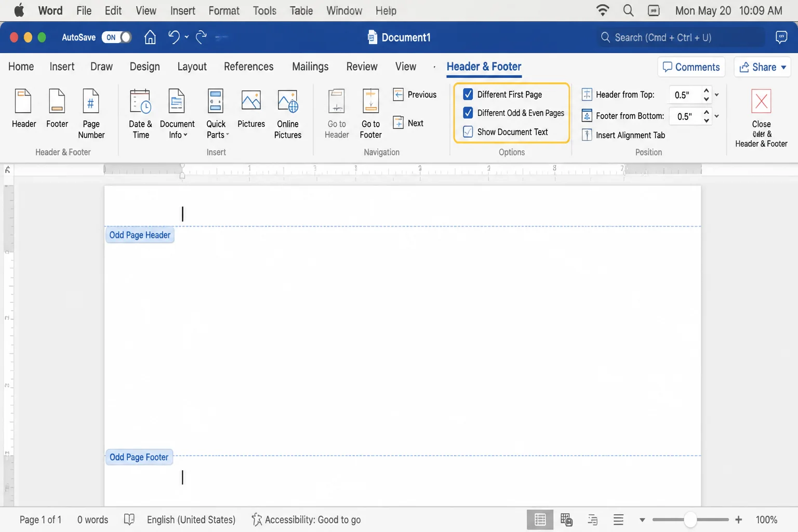Adjust the zoom slider

tap(690, 520)
